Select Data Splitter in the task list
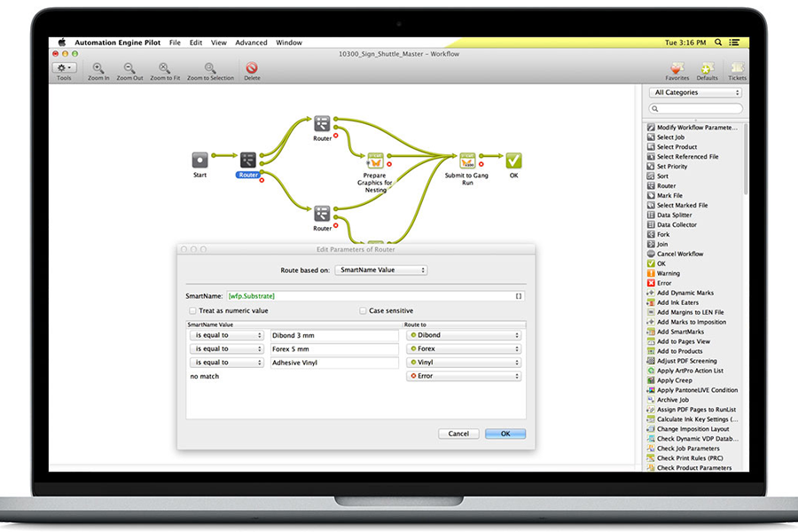The image size is (798, 532). [x=677, y=215]
